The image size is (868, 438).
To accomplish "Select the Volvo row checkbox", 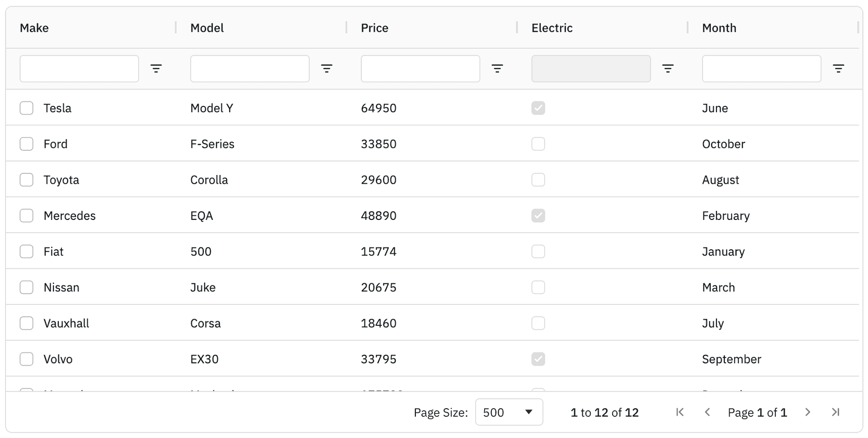I will (27, 359).
